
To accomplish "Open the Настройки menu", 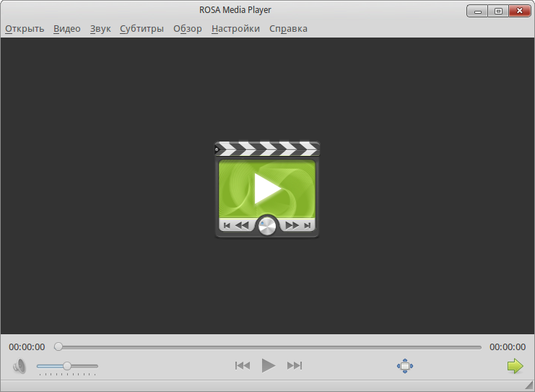I will 235,29.
